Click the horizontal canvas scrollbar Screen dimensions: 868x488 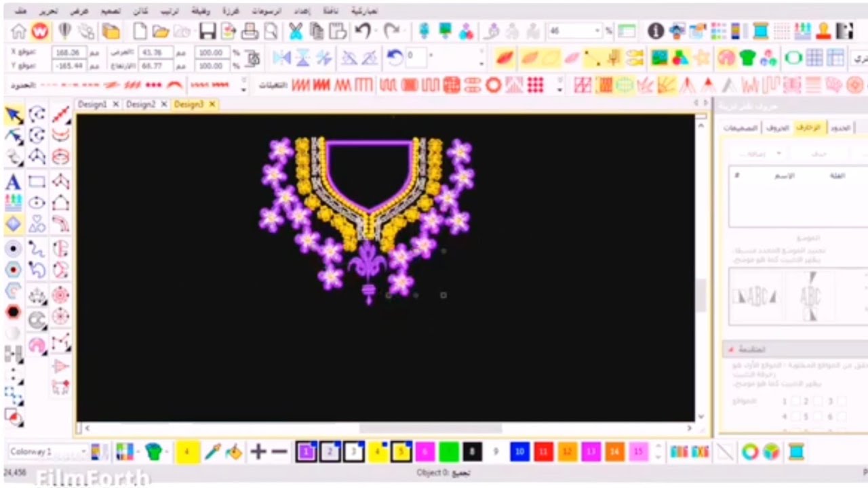click(431, 428)
